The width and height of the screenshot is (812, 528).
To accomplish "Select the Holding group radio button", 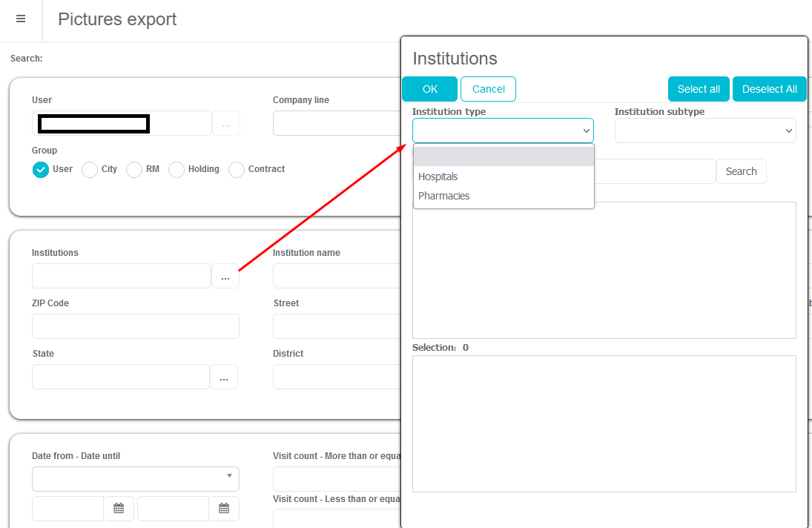I will [x=176, y=170].
